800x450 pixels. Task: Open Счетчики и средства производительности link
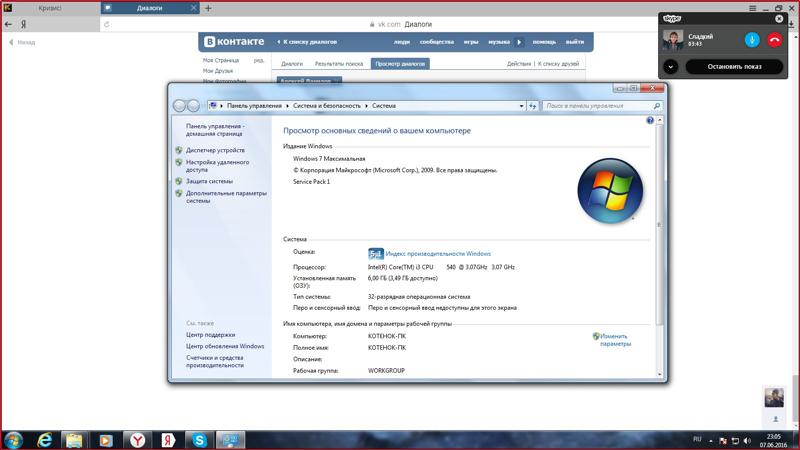click(215, 361)
